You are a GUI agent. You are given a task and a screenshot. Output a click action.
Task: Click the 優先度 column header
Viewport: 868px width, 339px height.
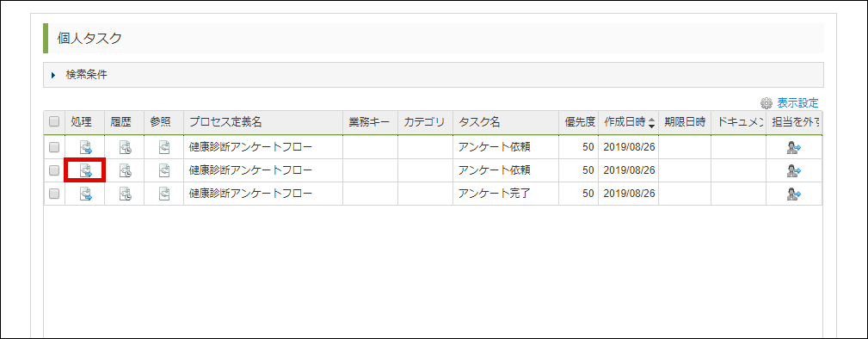pyautogui.click(x=579, y=122)
